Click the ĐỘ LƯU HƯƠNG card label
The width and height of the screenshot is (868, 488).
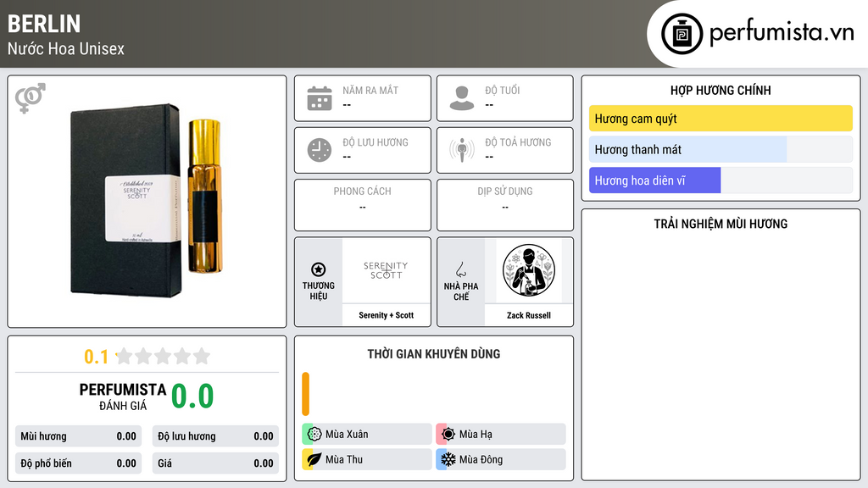[376, 142]
